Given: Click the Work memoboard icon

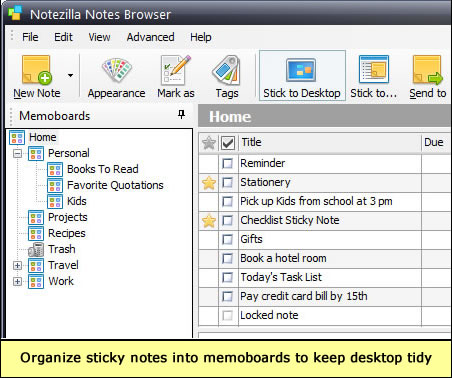Looking at the screenshot, I should [36, 282].
